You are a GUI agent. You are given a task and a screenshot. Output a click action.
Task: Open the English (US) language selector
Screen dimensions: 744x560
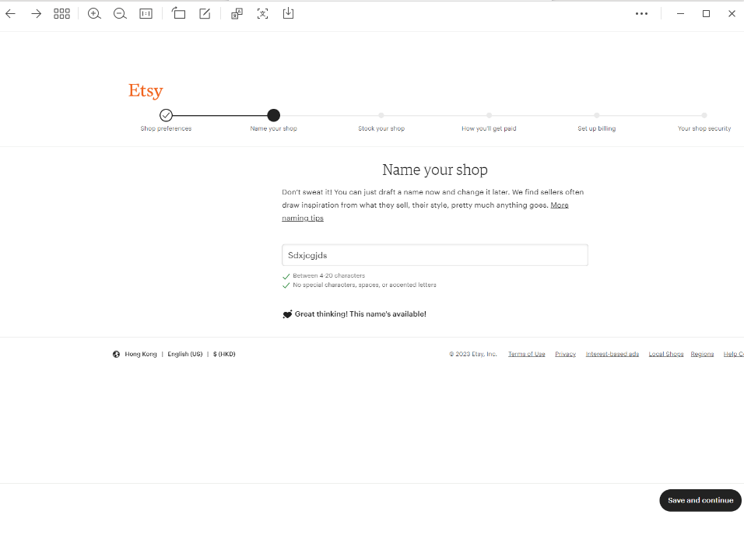pos(184,354)
